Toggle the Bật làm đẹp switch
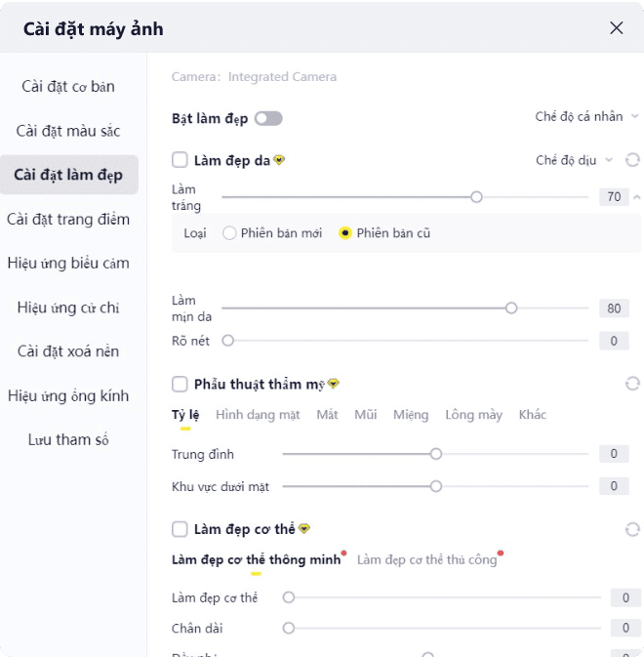 click(x=268, y=118)
